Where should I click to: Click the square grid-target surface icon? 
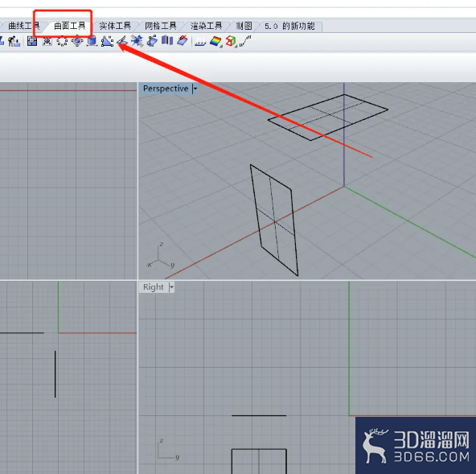(x=32, y=41)
